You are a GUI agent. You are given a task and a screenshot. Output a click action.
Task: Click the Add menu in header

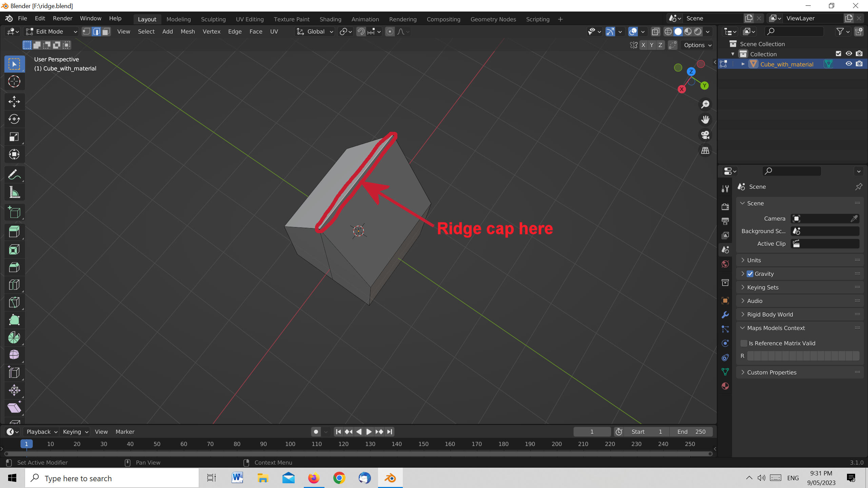167,32
